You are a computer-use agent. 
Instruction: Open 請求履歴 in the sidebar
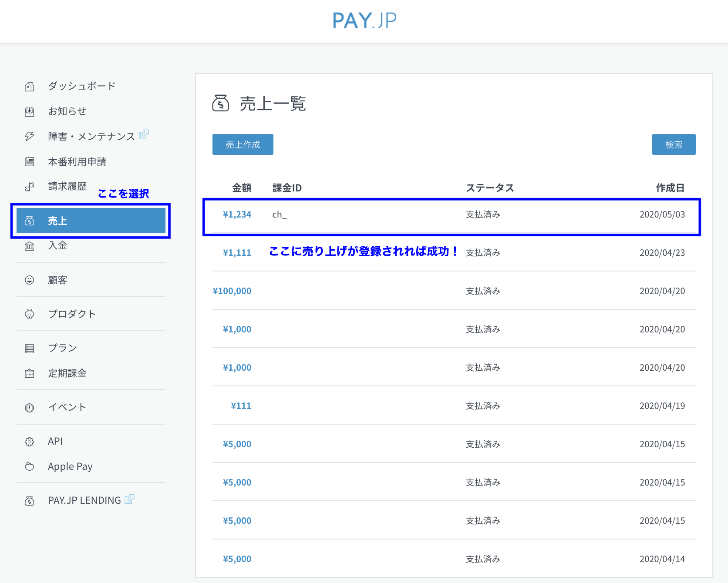click(67, 186)
